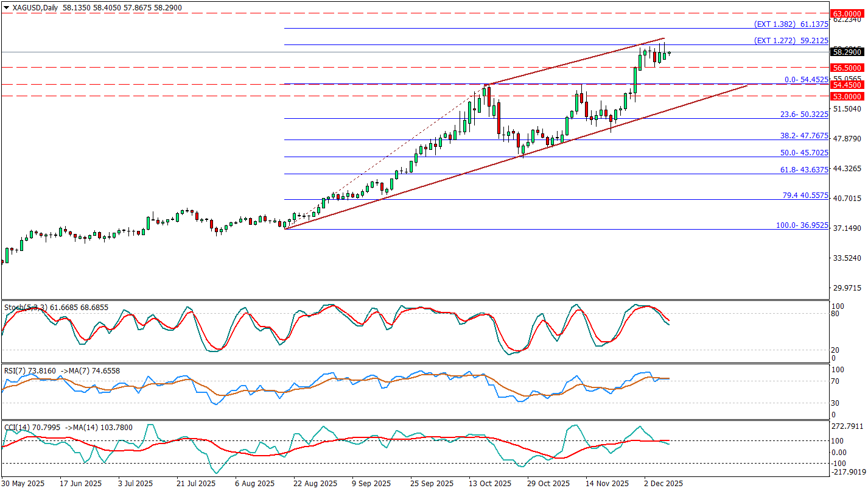
Task: Select the EXT 1.382 Fibonacci extension label
Action: 791,24
